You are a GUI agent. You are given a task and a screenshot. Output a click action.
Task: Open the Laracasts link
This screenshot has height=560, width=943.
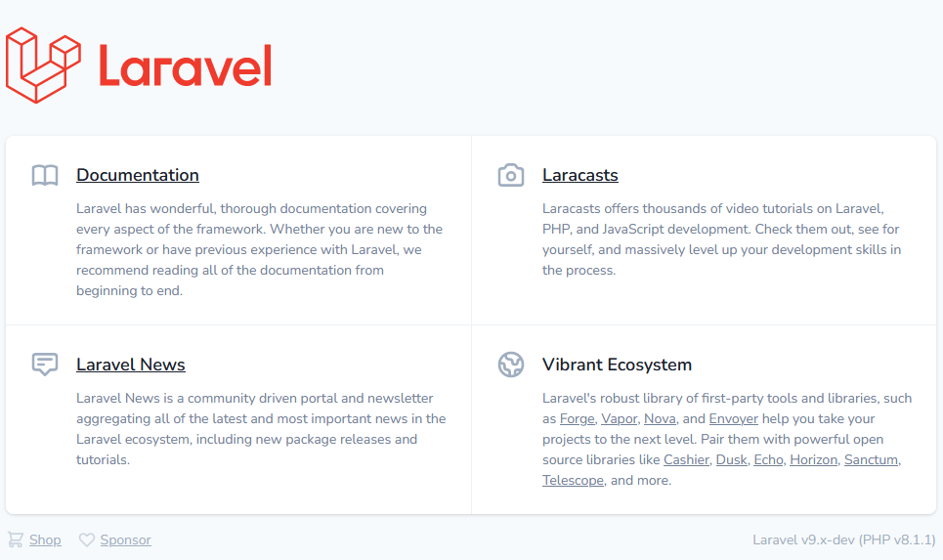point(580,175)
